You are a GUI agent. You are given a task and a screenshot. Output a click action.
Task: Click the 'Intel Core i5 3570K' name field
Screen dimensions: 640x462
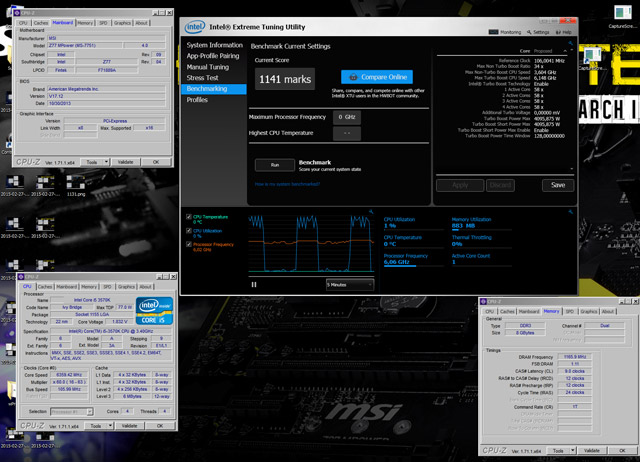92,300
